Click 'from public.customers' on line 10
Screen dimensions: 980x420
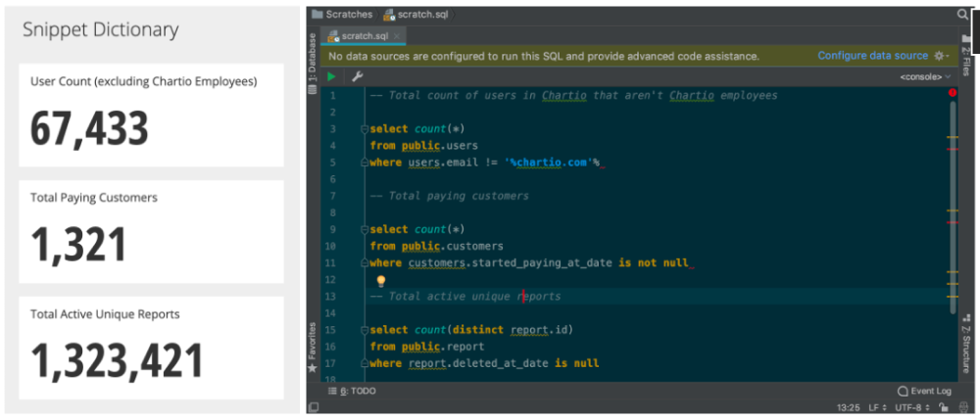pos(436,246)
